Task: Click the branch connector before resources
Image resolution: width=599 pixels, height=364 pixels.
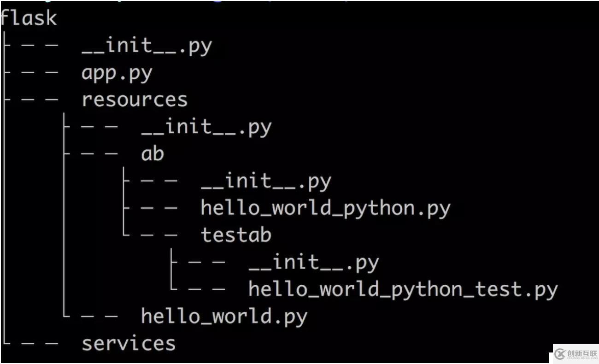Action: tap(30, 100)
